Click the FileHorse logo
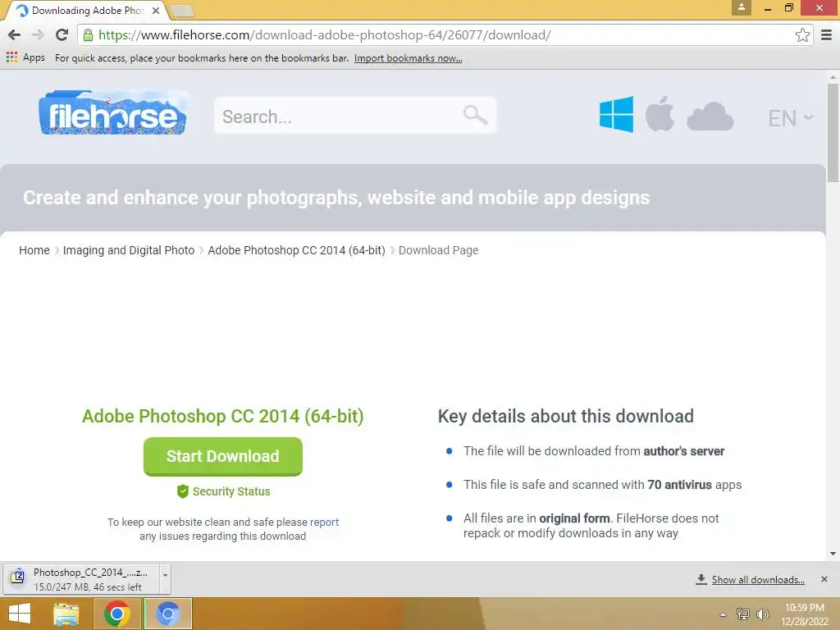 113,112
